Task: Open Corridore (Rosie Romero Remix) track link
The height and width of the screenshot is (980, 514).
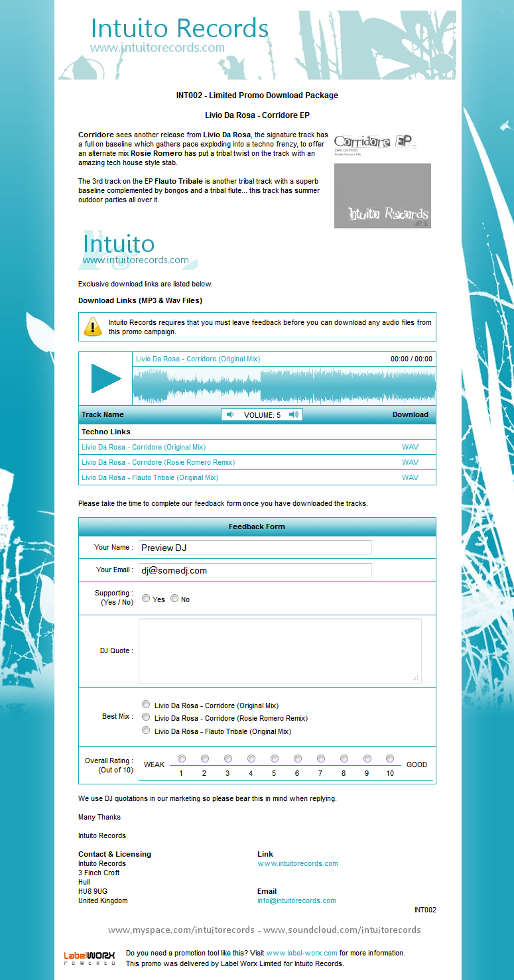Action: [x=158, y=462]
